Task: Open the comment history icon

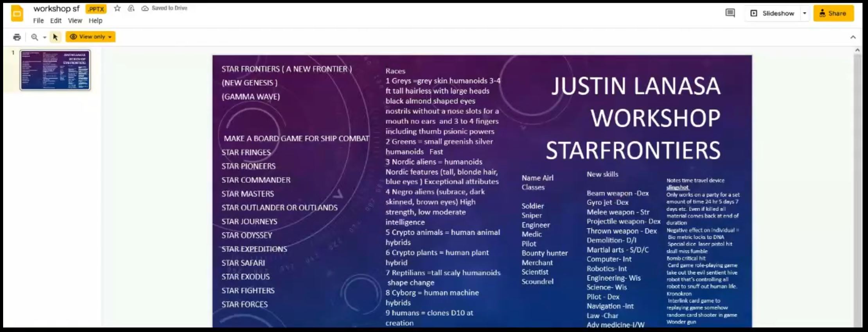Action: [x=730, y=13]
